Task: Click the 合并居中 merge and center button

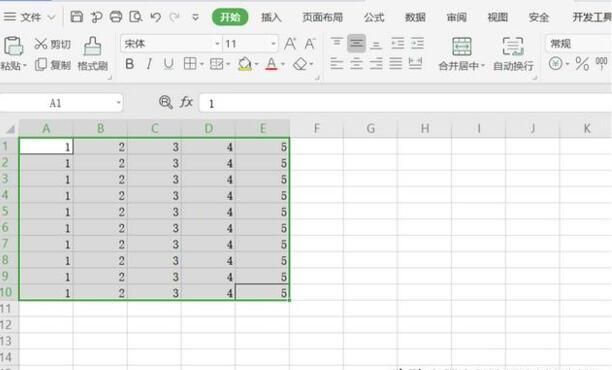Action: tap(461, 54)
